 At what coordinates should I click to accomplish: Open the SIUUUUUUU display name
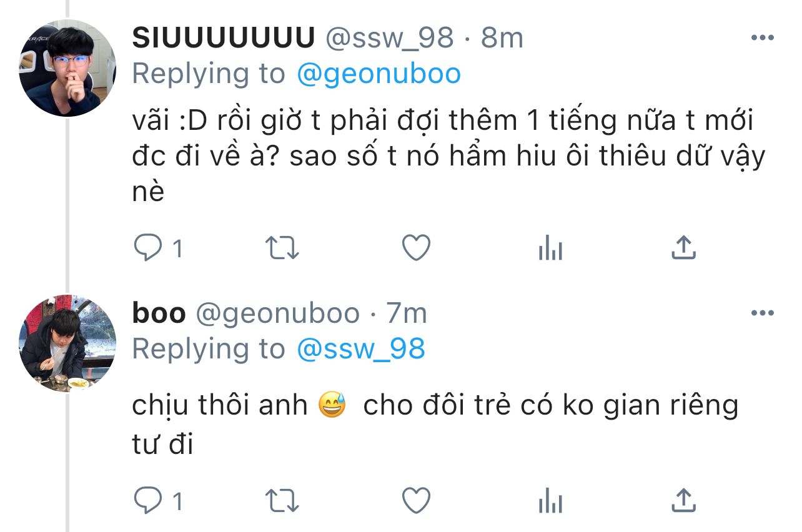(223, 39)
